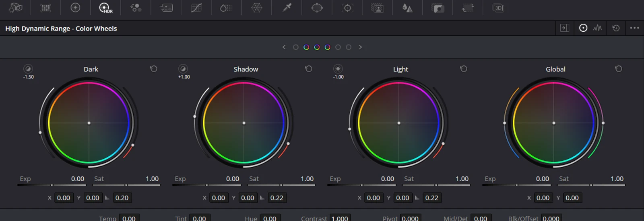This screenshot has width=644, height=221.
Task: Click the Temp value field
Action: coord(130,218)
